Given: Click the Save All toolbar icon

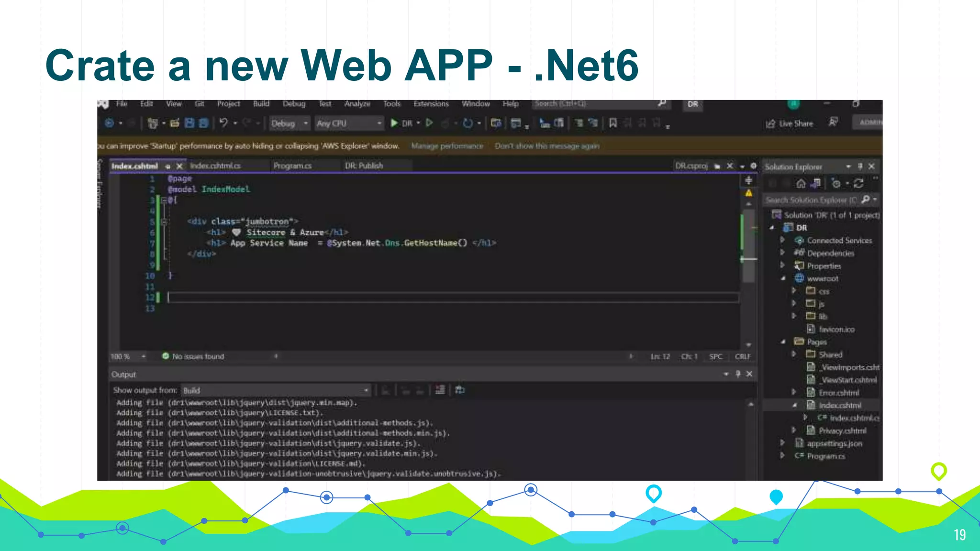Looking at the screenshot, I should 203,123.
